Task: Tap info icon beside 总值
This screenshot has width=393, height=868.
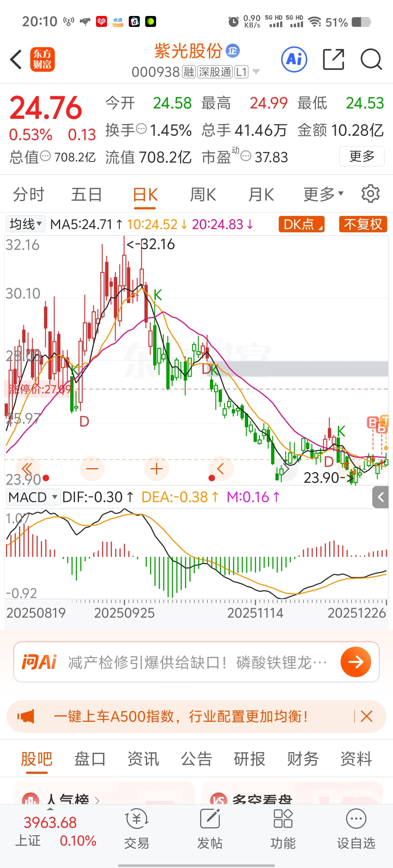Action: pos(45,156)
